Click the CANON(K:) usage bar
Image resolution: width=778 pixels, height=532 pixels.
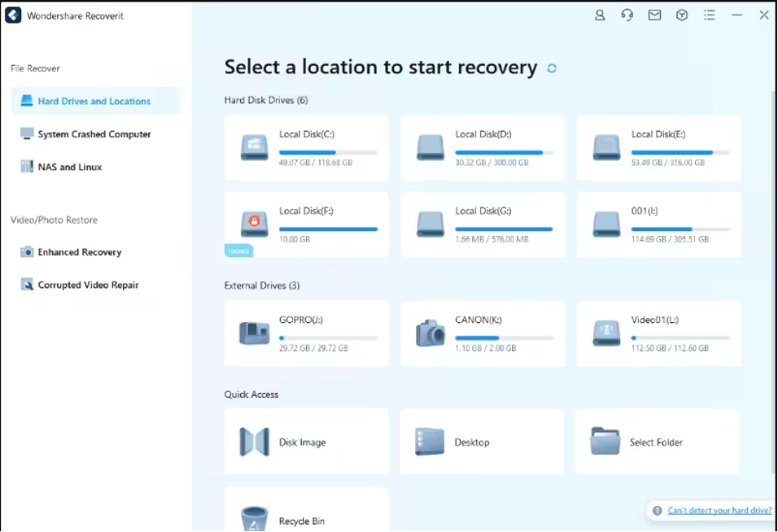[504, 338]
